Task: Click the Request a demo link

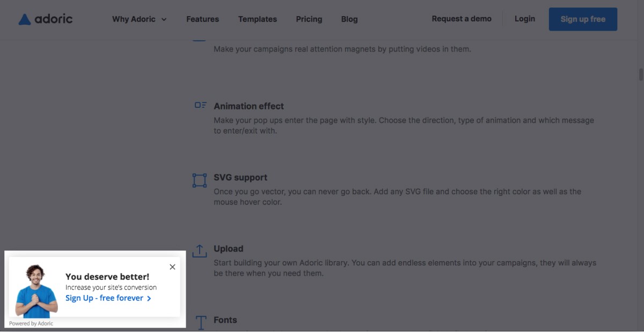Action: pos(462,19)
